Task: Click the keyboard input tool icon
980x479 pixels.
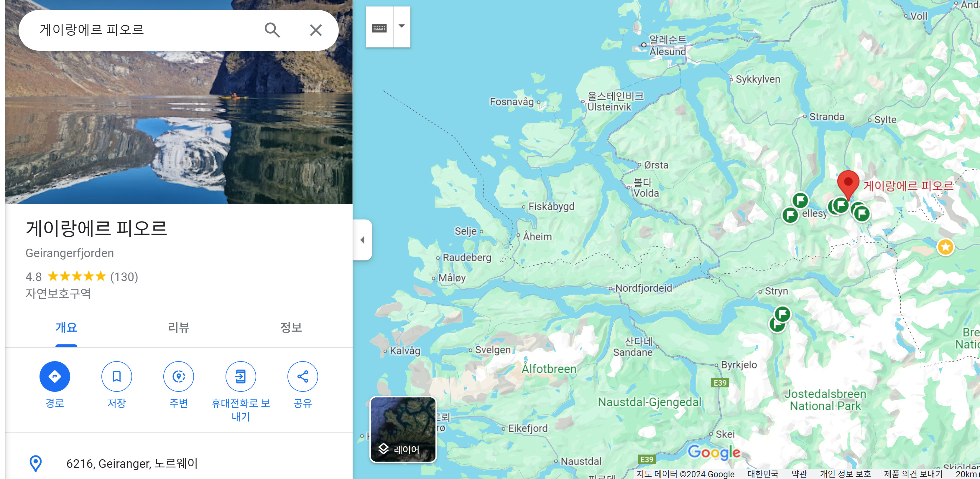Action: tap(379, 27)
